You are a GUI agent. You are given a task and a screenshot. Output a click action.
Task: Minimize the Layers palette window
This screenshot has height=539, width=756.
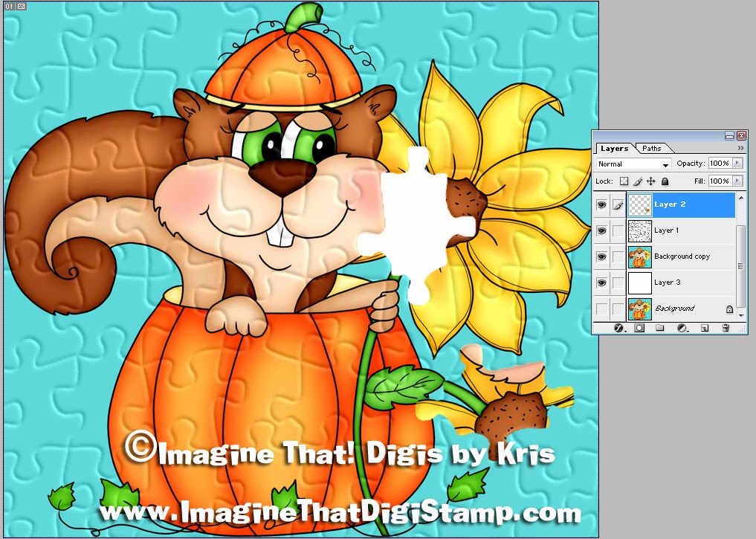(x=729, y=136)
